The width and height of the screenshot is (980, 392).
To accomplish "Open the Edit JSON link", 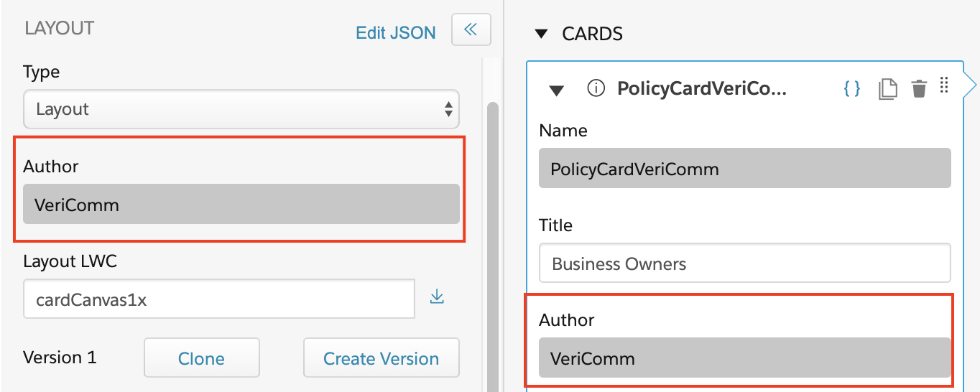I will (x=396, y=33).
